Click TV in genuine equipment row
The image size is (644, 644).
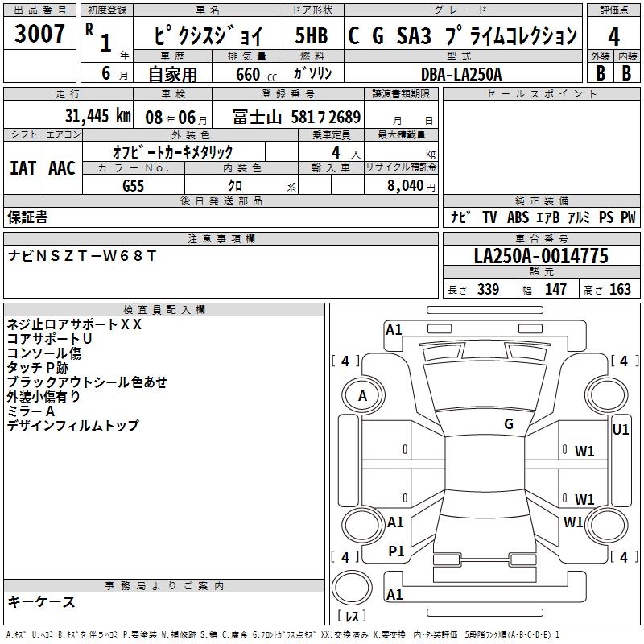pyautogui.click(x=489, y=217)
